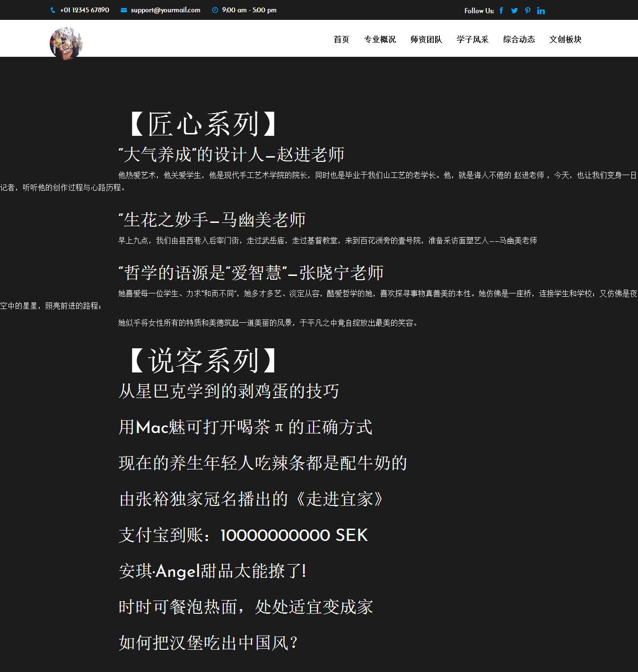Click the 【匠心系列】 heading
This screenshot has height=672, width=638.
click(203, 124)
